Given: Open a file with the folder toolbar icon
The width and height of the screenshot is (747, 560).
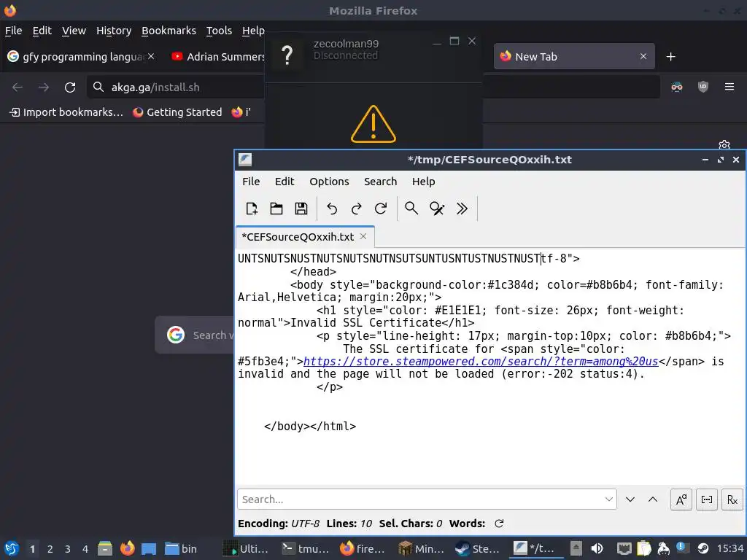Looking at the screenshot, I should click(276, 209).
